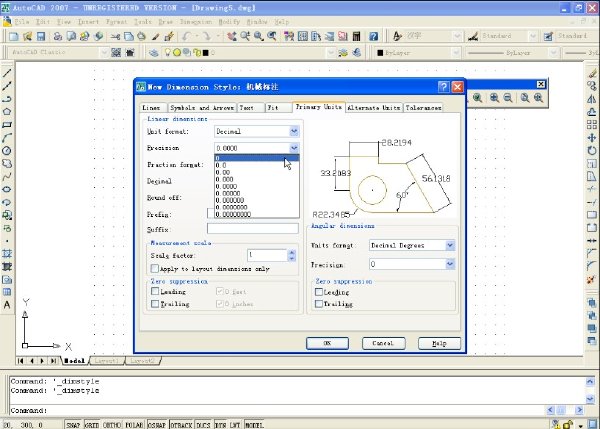Toggle GRID in the status bar
Viewport: 600px width, 429px height.
[x=92, y=425]
